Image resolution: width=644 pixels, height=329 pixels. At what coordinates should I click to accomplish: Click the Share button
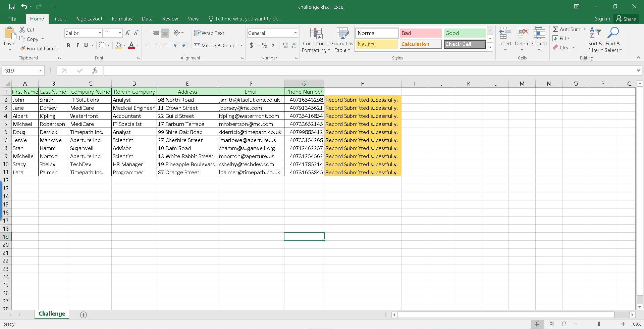(x=626, y=19)
